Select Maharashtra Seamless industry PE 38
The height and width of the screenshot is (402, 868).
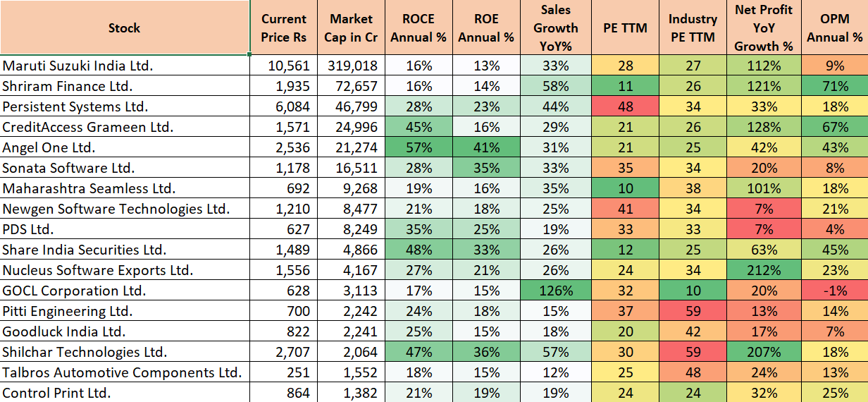pyautogui.click(x=693, y=189)
